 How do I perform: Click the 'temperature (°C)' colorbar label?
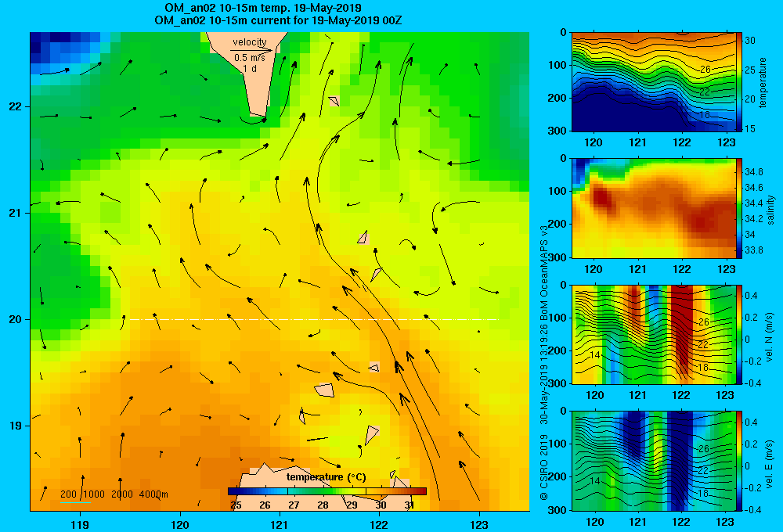coord(327,477)
